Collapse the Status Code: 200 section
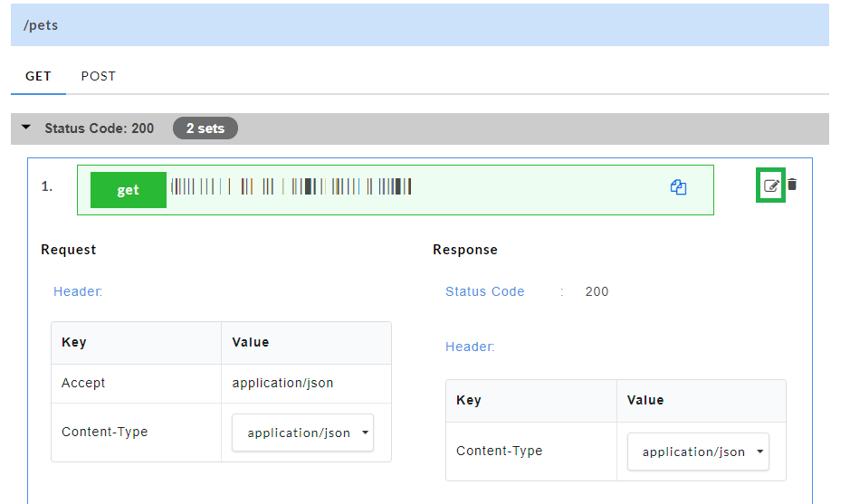850x504 pixels. pos(26,128)
